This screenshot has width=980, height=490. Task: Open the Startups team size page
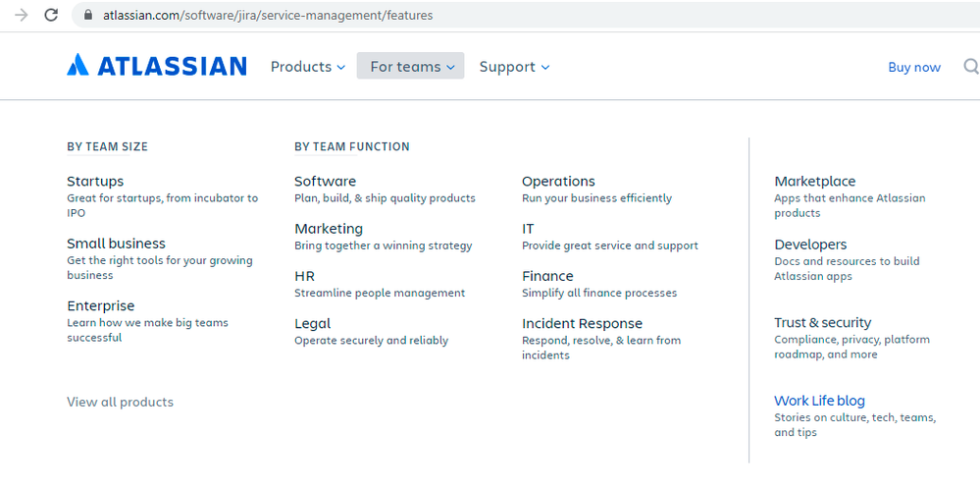(x=95, y=181)
